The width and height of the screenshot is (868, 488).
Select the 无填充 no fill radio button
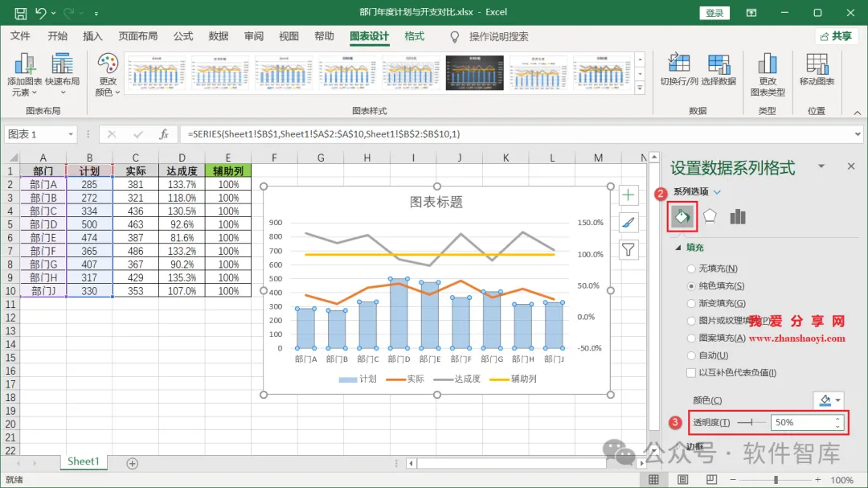tap(691, 269)
